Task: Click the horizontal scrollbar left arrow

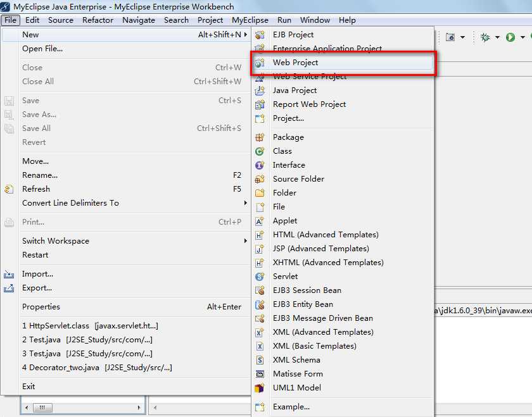Action: [27, 408]
